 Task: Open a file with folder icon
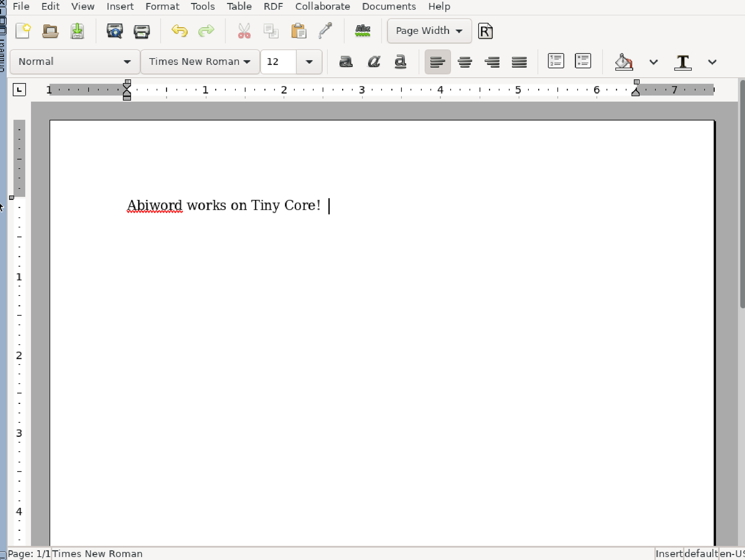pyautogui.click(x=50, y=31)
